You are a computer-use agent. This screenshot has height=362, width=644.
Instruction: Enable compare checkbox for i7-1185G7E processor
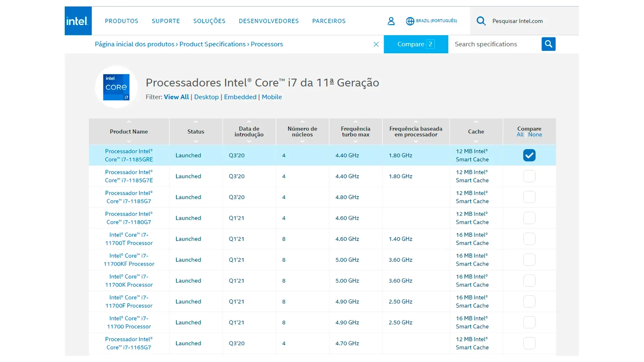(x=529, y=176)
